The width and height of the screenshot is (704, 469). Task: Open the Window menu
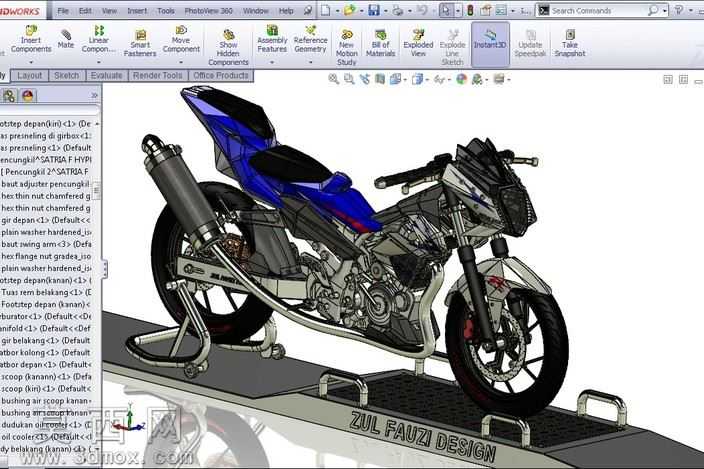256,10
